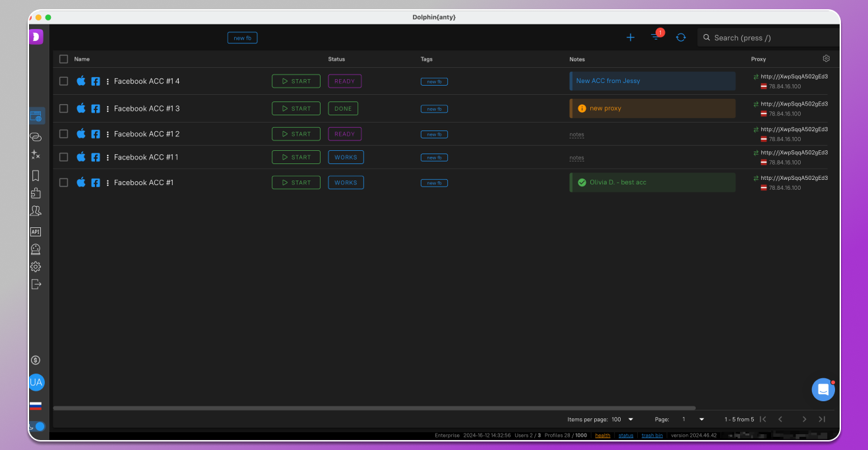Toggle the dark mode switch in sidebar
This screenshot has height=450, width=868.
pos(36,426)
